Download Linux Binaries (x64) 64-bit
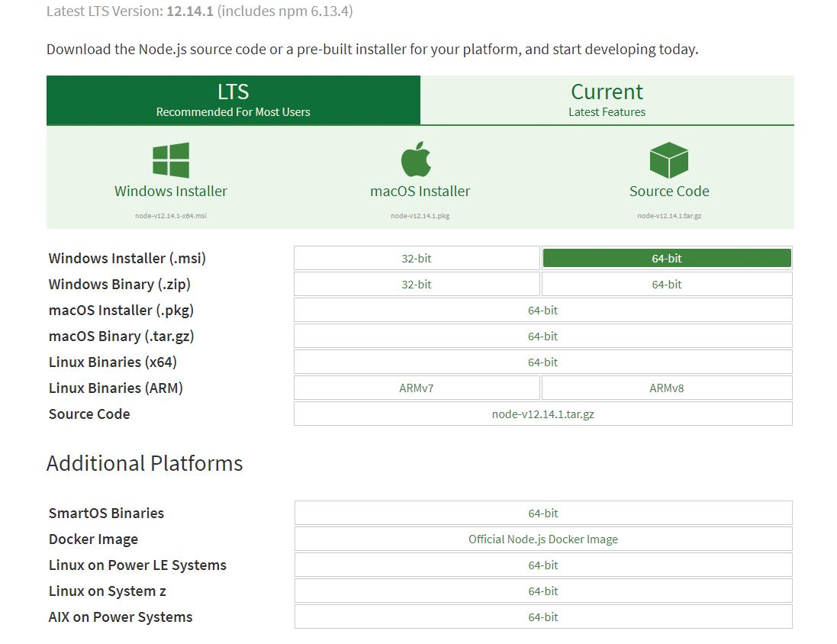 (543, 362)
